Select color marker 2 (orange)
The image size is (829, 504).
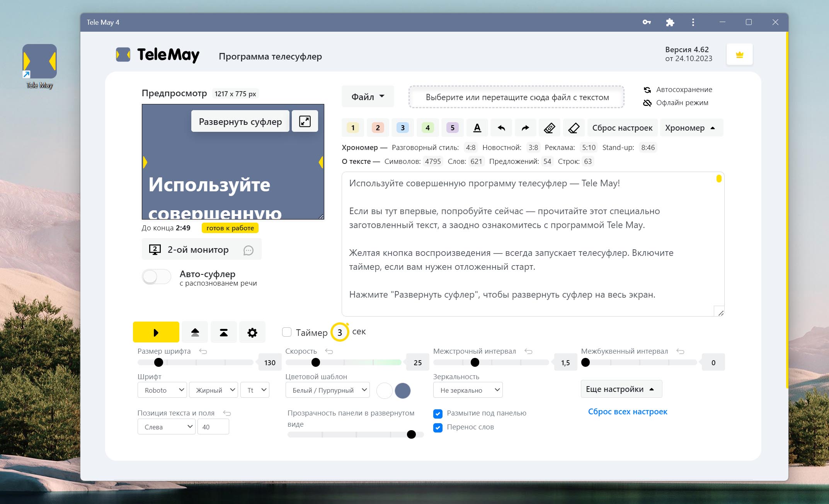point(378,128)
